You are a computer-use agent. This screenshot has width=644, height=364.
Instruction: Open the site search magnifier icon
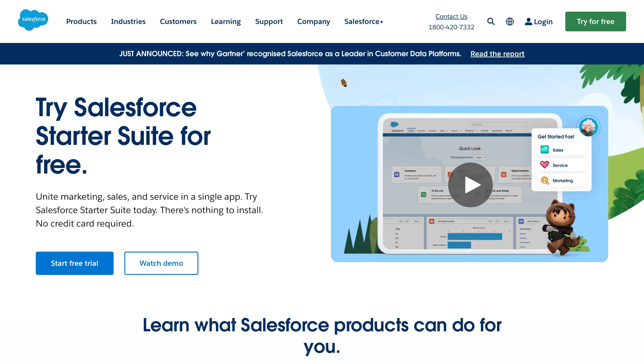pos(491,22)
